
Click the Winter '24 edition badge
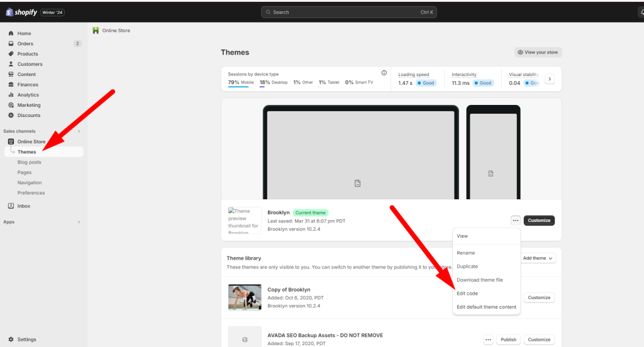pos(52,13)
